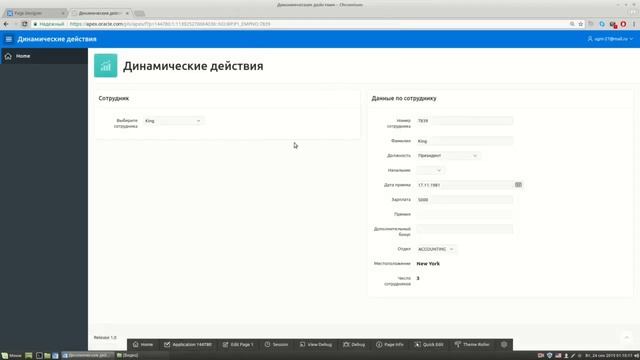Click the browser window button in the taskbar
Screen dimensions: 640x360
coord(87,356)
